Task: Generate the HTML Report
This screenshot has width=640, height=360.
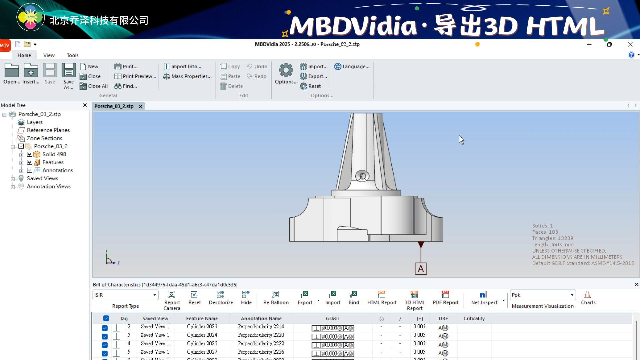Action: click(x=382, y=297)
